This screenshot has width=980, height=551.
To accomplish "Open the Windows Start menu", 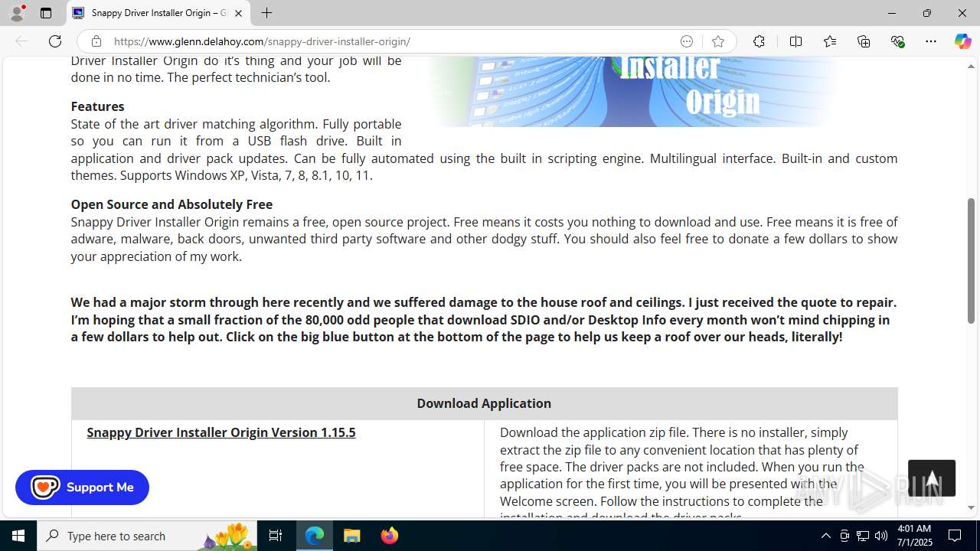I will [x=18, y=536].
